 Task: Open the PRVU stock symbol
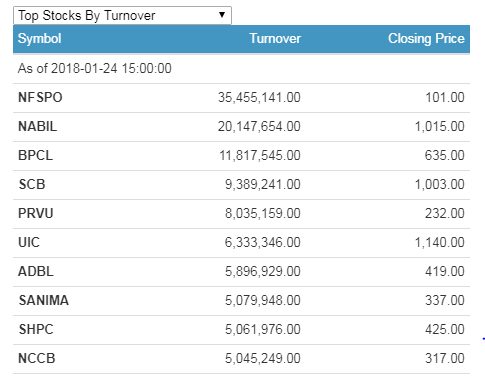point(36,213)
